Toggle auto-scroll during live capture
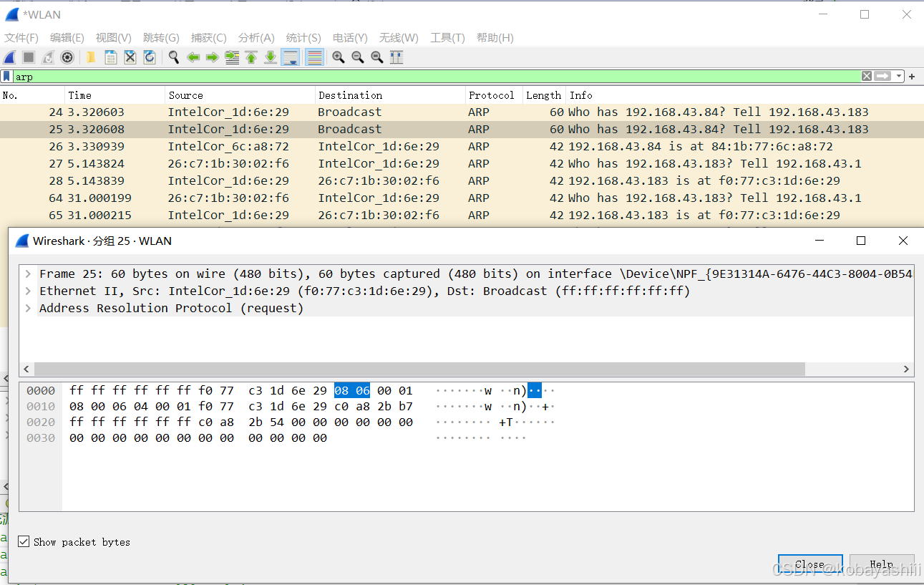 click(x=291, y=57)
